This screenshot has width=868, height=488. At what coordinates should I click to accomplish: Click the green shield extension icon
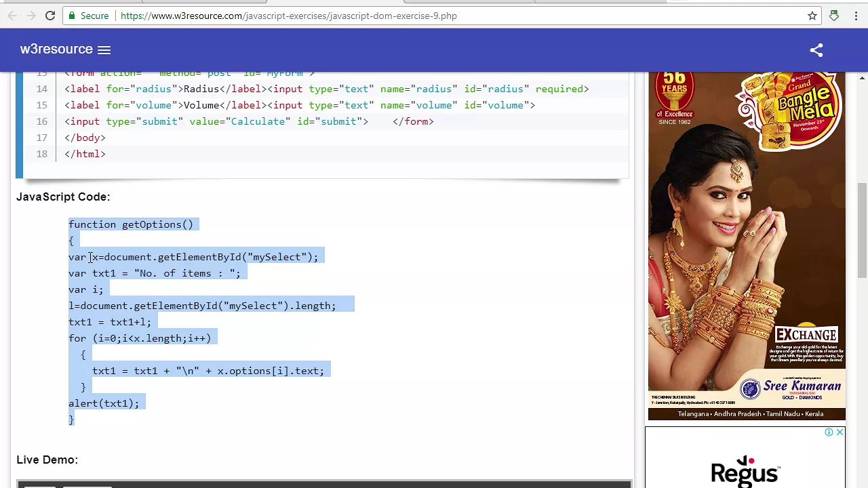834,16
